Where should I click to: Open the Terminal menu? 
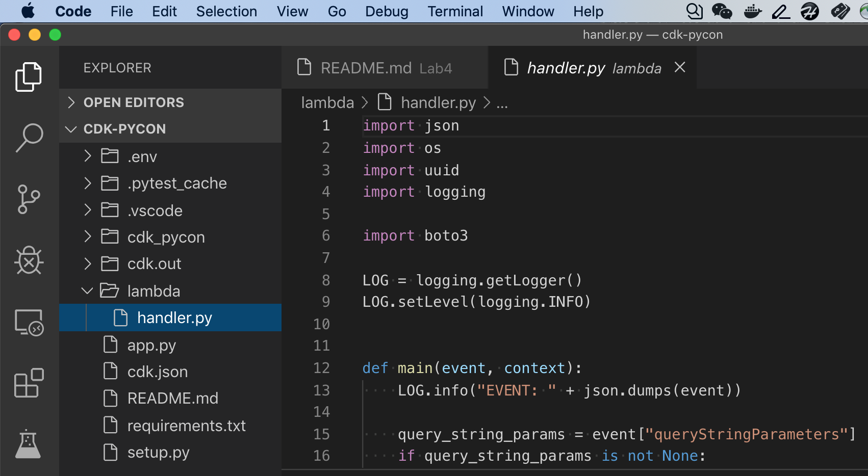455,11
